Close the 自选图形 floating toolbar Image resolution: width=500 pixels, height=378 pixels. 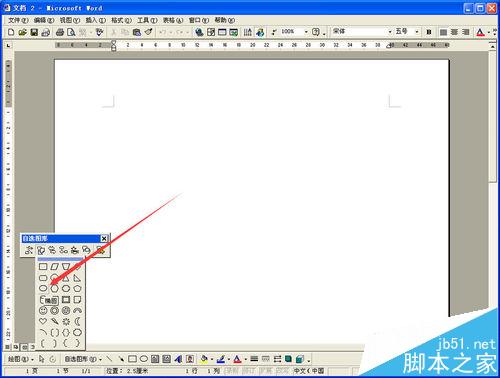[104, 238]
